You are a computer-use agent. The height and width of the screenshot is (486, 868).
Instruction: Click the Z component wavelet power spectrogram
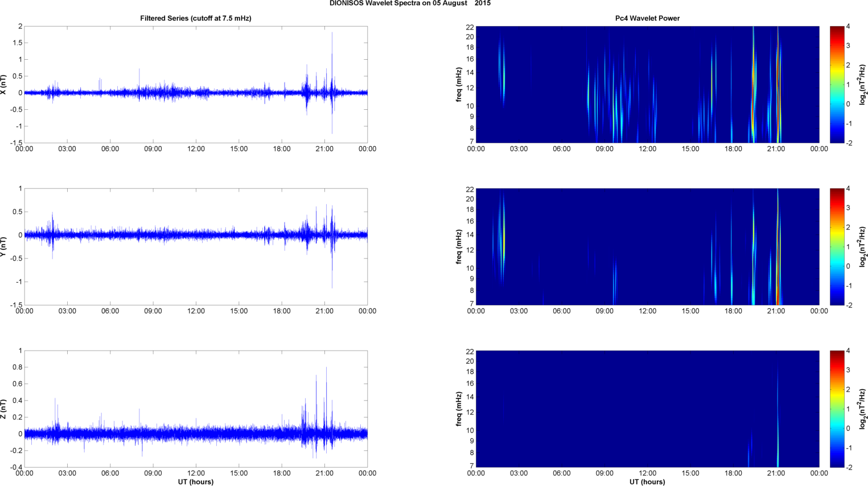tap(647, 409)
